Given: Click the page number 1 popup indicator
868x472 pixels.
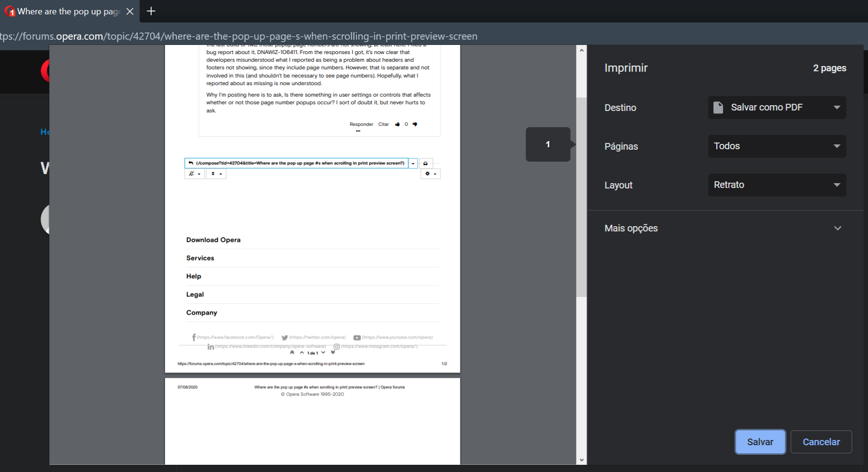Looking at the screenshot, I should (x=548, y=144).
